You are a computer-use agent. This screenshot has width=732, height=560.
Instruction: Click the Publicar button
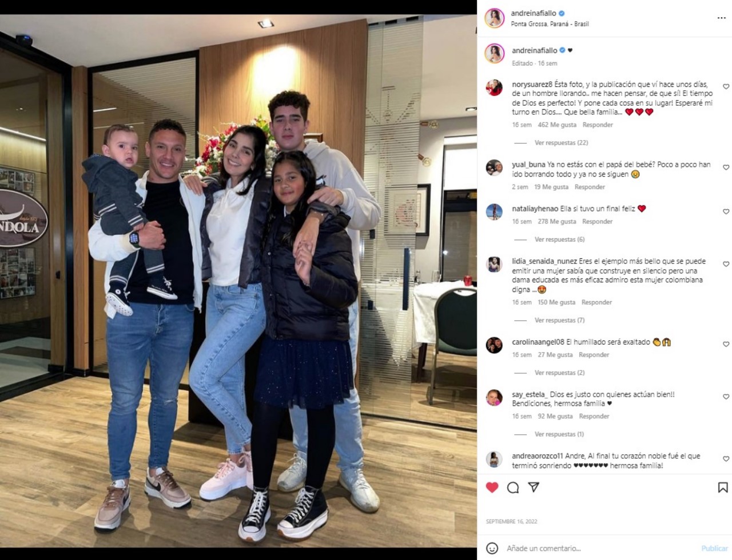click(714, 549)
